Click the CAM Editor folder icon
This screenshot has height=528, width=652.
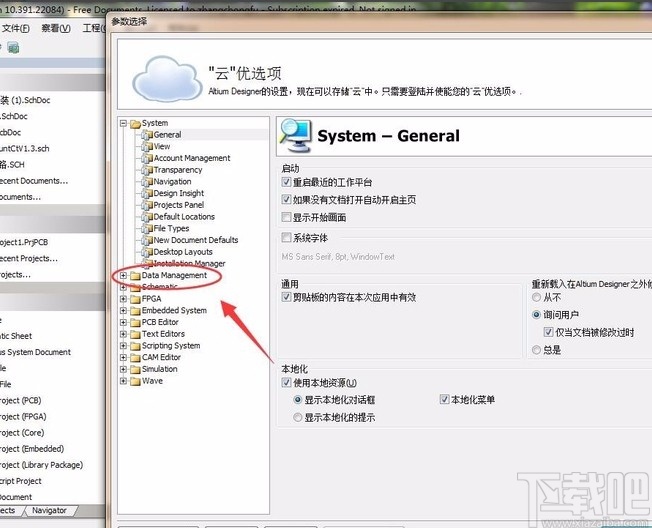coord(135,358)
